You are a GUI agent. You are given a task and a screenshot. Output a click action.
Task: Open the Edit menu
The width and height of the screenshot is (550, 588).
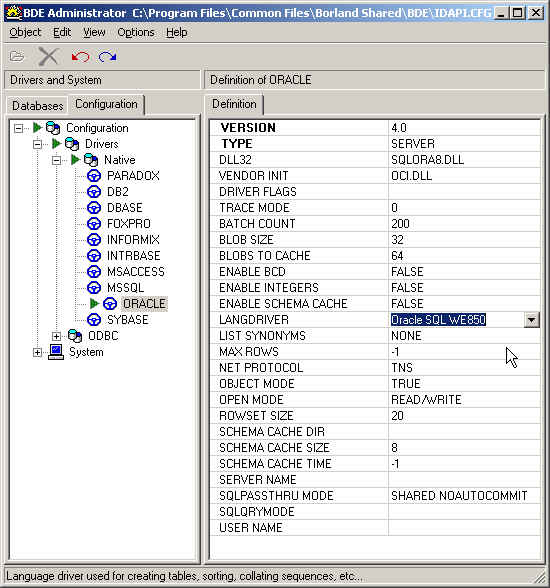tap(62, 33)
